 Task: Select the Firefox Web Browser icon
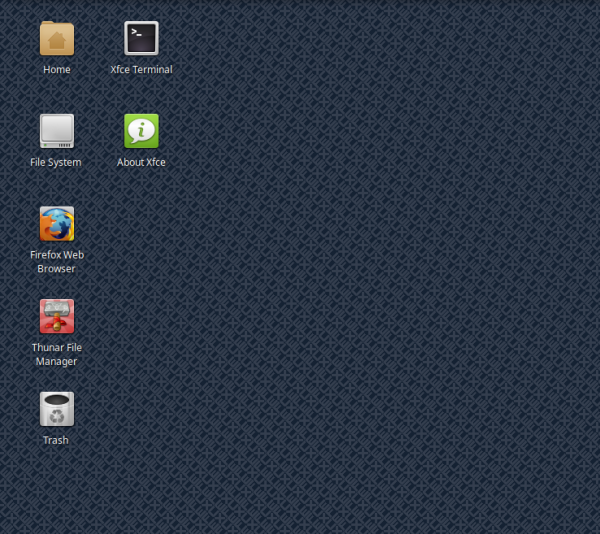pyautogui.click(x=57, y=224)
